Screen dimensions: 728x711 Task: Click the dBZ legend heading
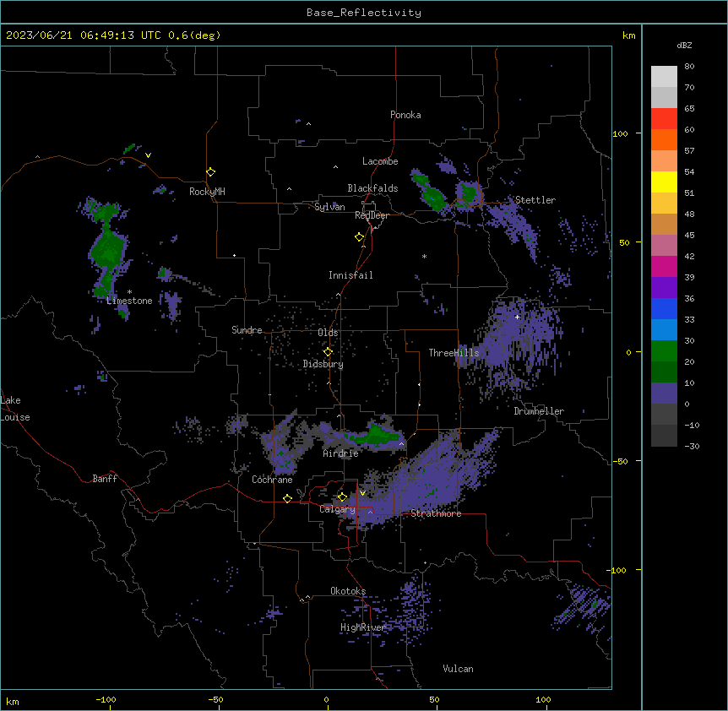tap(684, 46)
